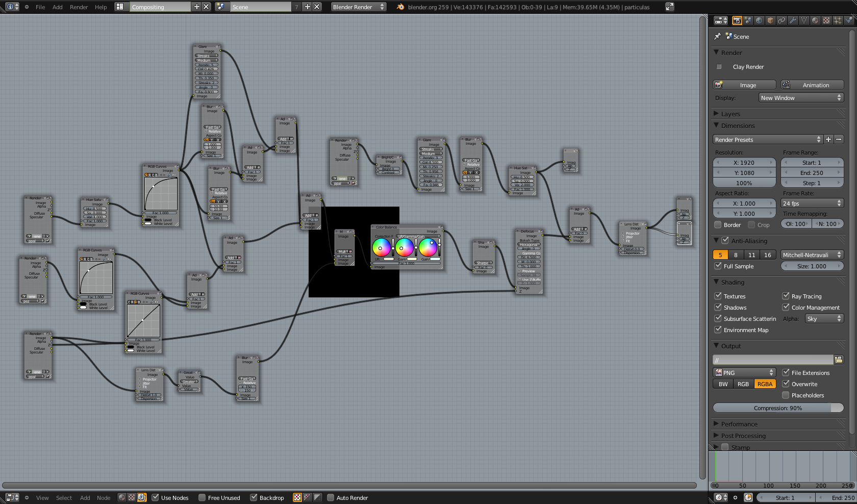Disable the Ray Tracing checkbox

786,296
